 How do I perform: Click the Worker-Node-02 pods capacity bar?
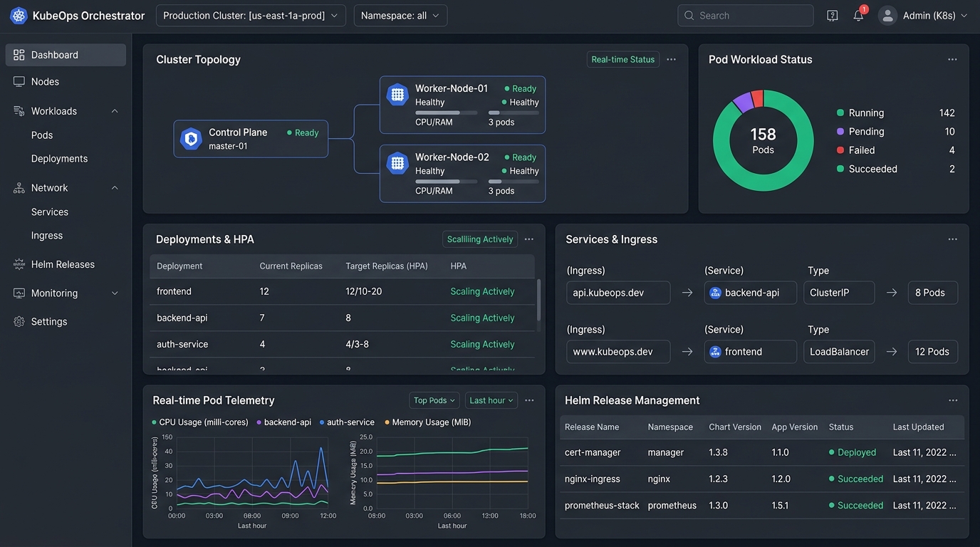[514, 182]
